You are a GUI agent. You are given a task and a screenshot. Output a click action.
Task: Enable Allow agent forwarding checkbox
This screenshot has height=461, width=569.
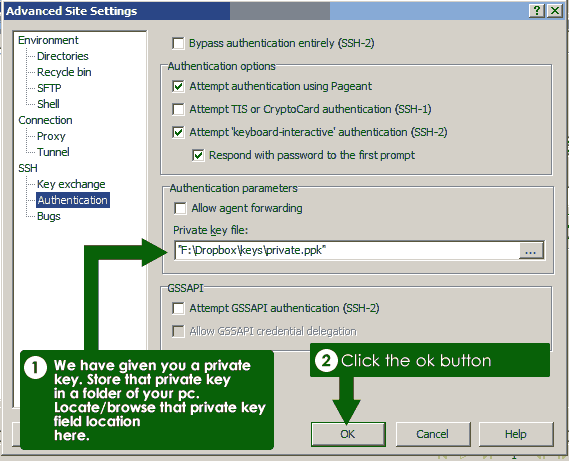(x=180, y=209)
